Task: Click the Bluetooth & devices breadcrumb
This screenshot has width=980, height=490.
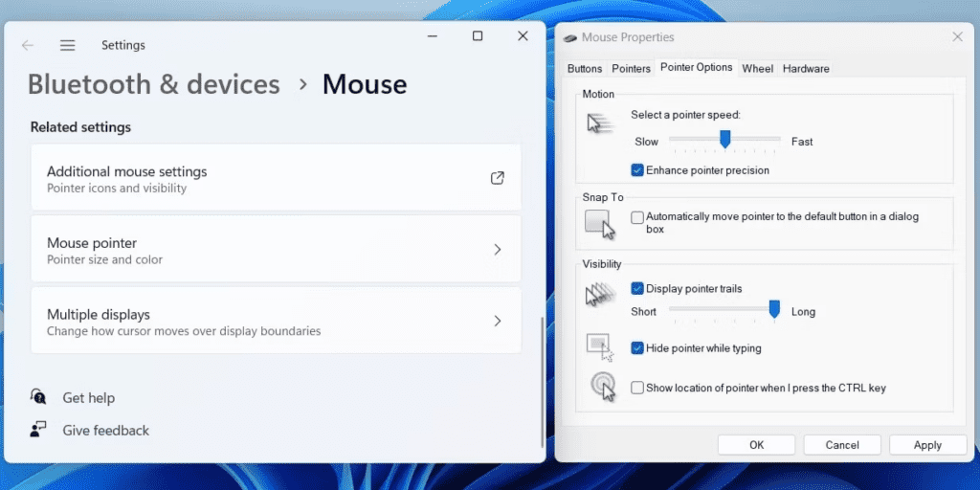Action: coord(153,84)
